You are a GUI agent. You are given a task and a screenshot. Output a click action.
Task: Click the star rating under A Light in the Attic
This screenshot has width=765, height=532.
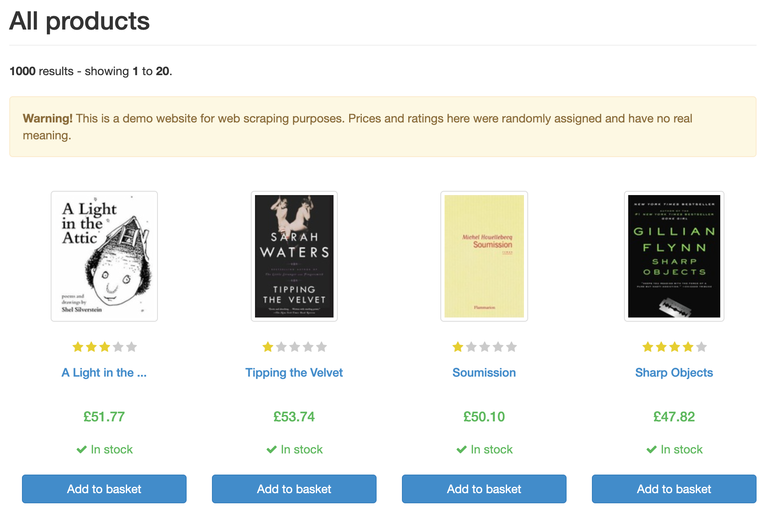(x=104, y=347)
